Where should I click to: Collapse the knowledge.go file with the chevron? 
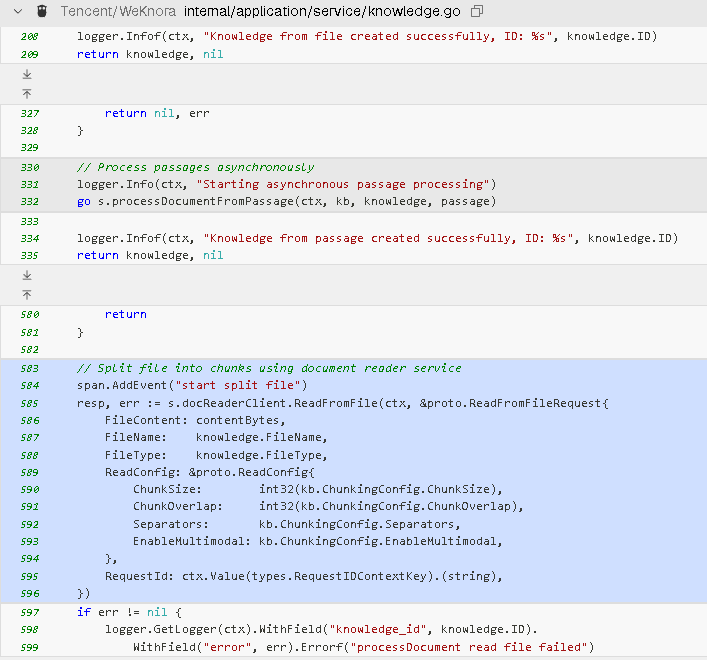18,11
